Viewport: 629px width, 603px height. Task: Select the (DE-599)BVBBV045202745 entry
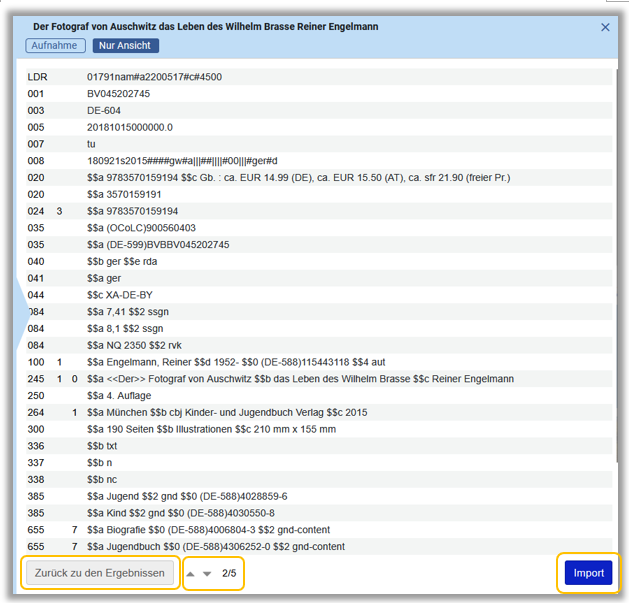158,245
